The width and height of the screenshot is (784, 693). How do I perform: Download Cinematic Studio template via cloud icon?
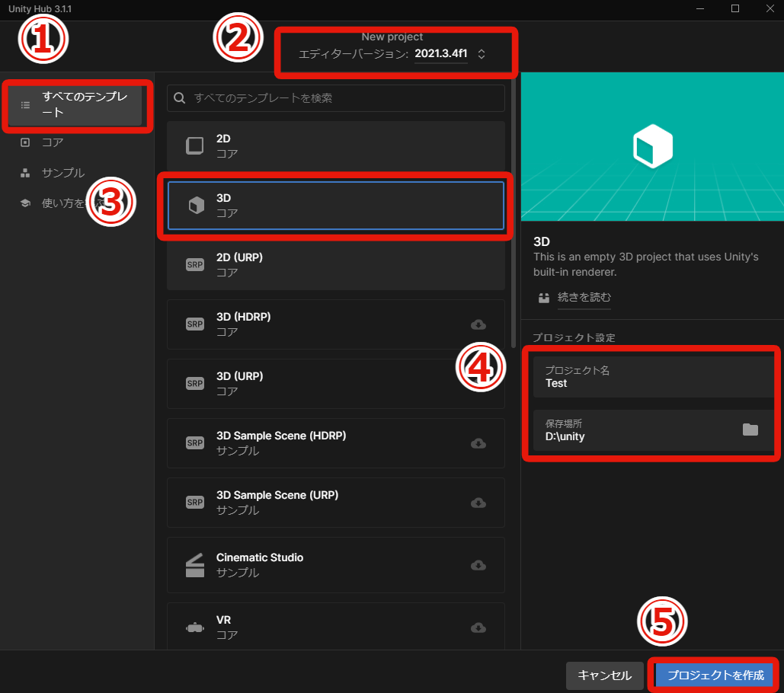478,566
